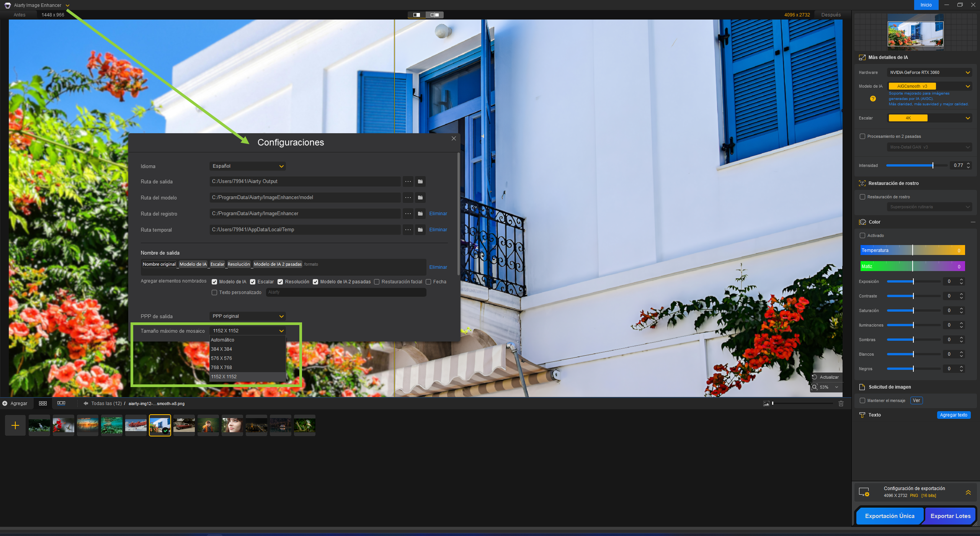Check the Fecha naming element

click(x=428, y=282)
